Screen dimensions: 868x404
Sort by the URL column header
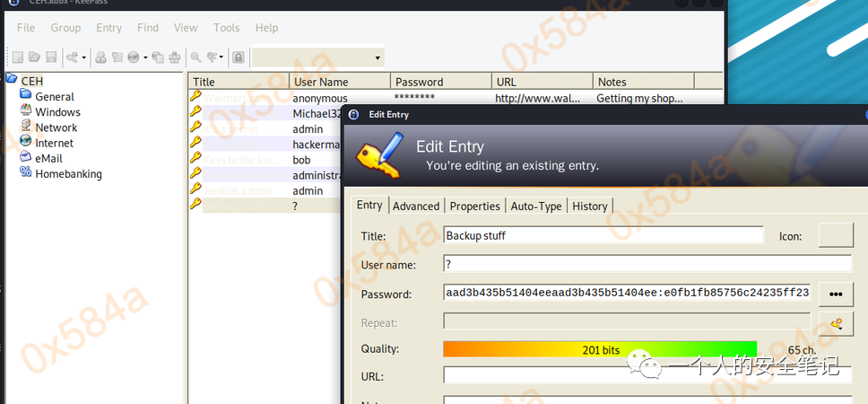[542, 82]
